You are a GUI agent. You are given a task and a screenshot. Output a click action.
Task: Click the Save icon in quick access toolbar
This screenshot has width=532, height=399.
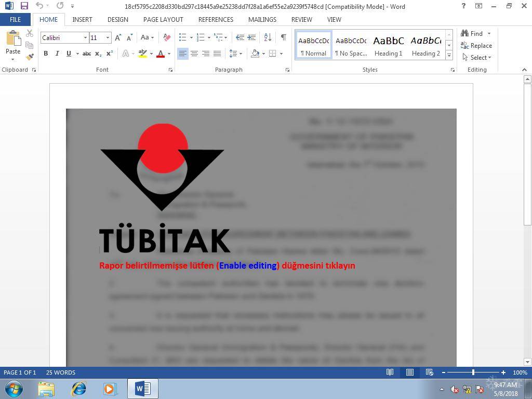(24, 6)
